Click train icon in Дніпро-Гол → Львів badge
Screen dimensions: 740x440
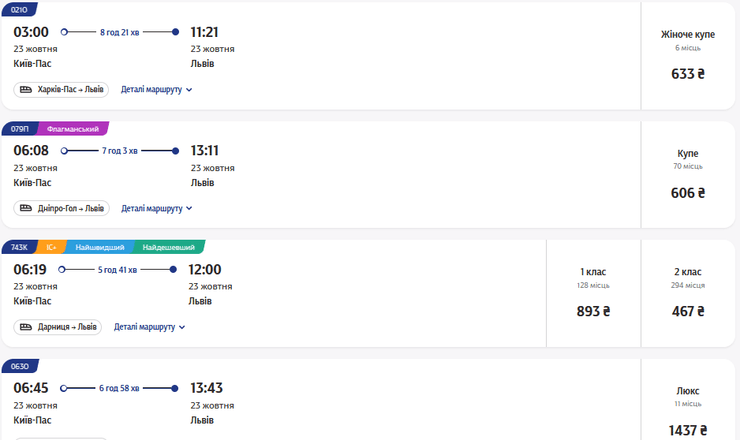point(26,209)
